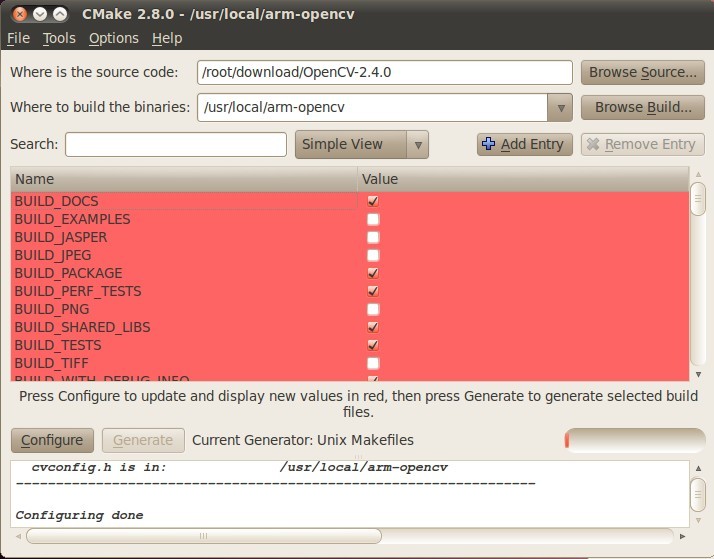The height and width of the screenshot is (559, 714).
Task: Click the Search input field
Action: (x=176, y=144)
